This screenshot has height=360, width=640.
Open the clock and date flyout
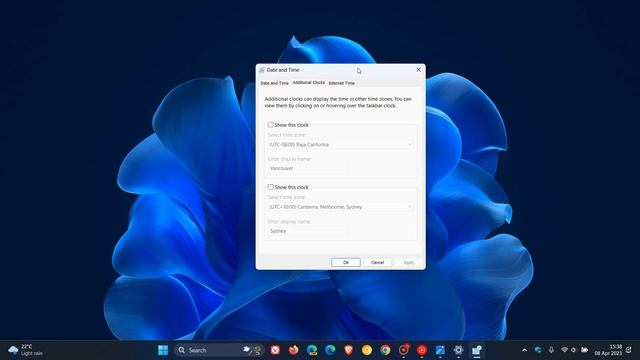coord(608,350)
